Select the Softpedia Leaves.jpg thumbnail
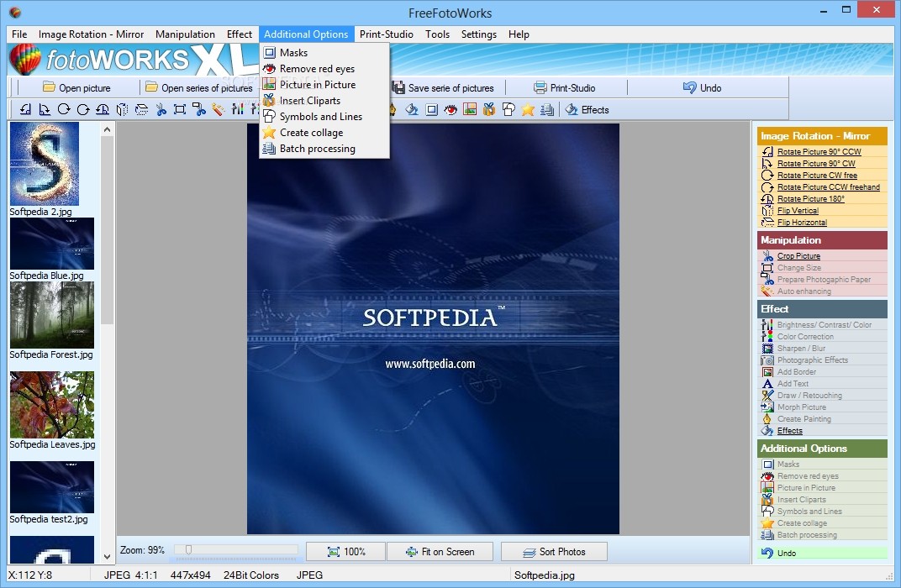This screenshot has height=588, width=901. click(x=52, y=405)
